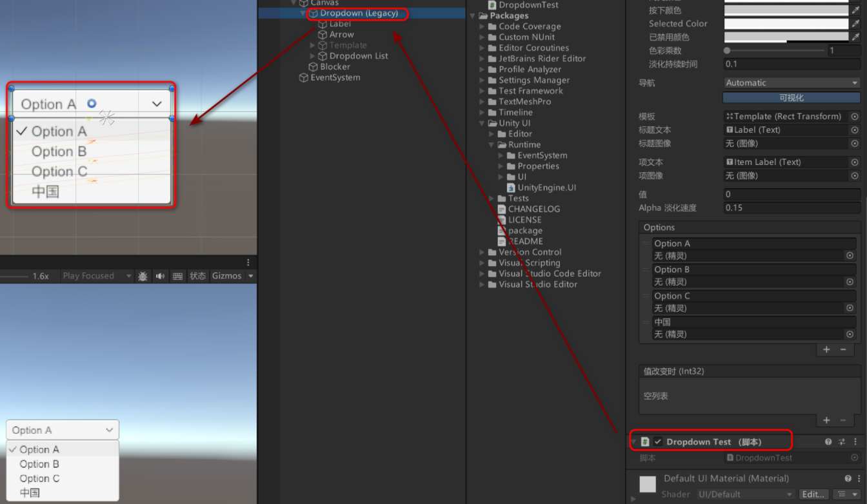This screenshot has width=867, height=504.
Task: Select the Arrow child object
Action: point(342,35)
